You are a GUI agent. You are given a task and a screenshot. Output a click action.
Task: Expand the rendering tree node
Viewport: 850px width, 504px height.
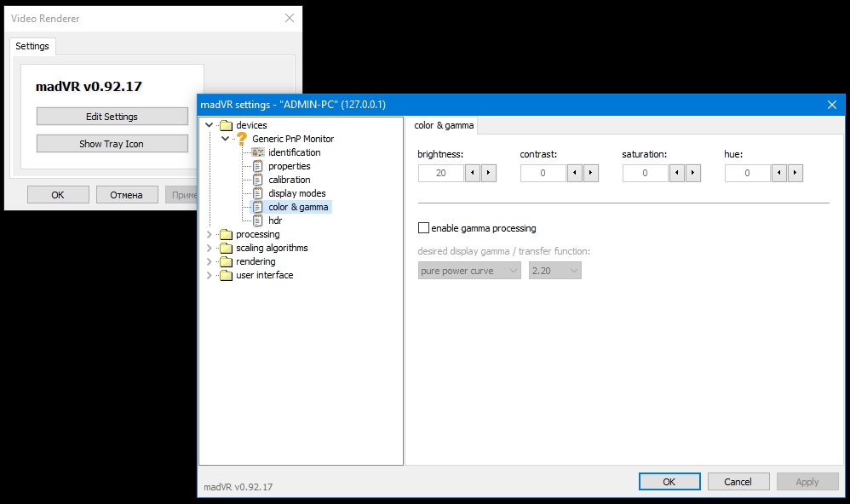coord(210,261)
